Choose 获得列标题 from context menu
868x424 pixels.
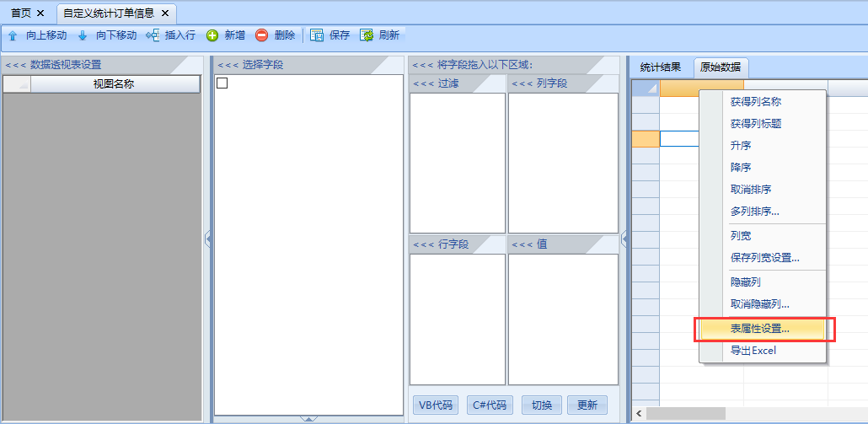coord(764,124)
